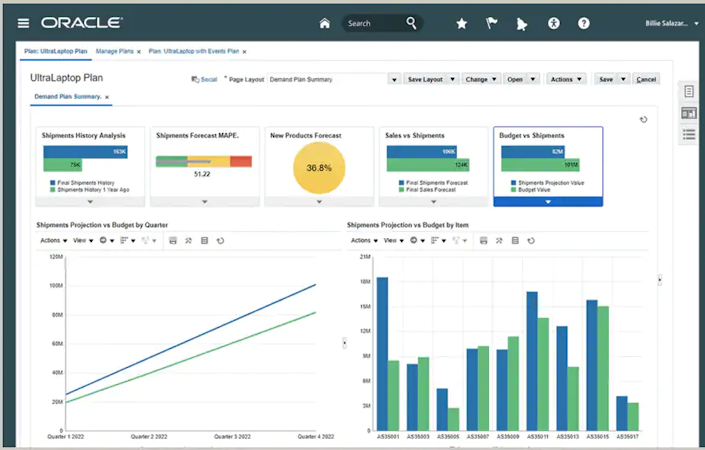Expand the Sales vs Shipments tile arrow
This screenshot has width=705, height=450.
pos(433,202)
